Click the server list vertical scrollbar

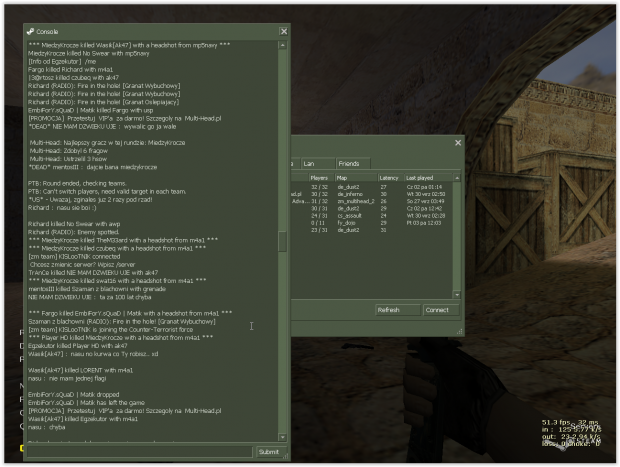click(x=457, y=236)
